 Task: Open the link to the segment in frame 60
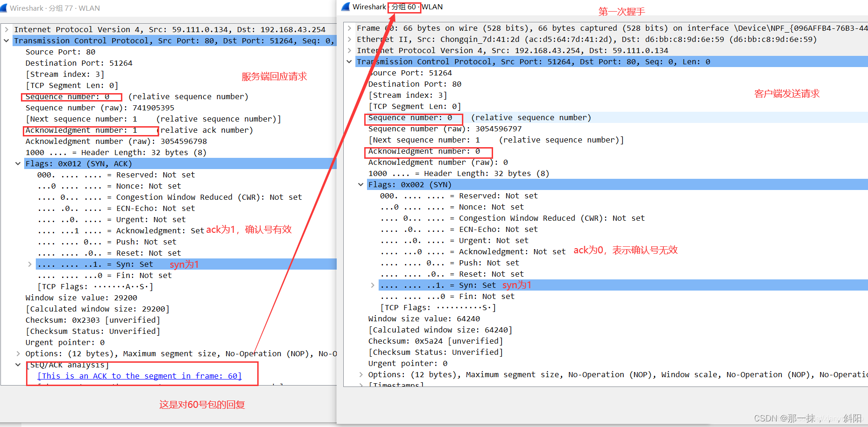coord(140,376)
